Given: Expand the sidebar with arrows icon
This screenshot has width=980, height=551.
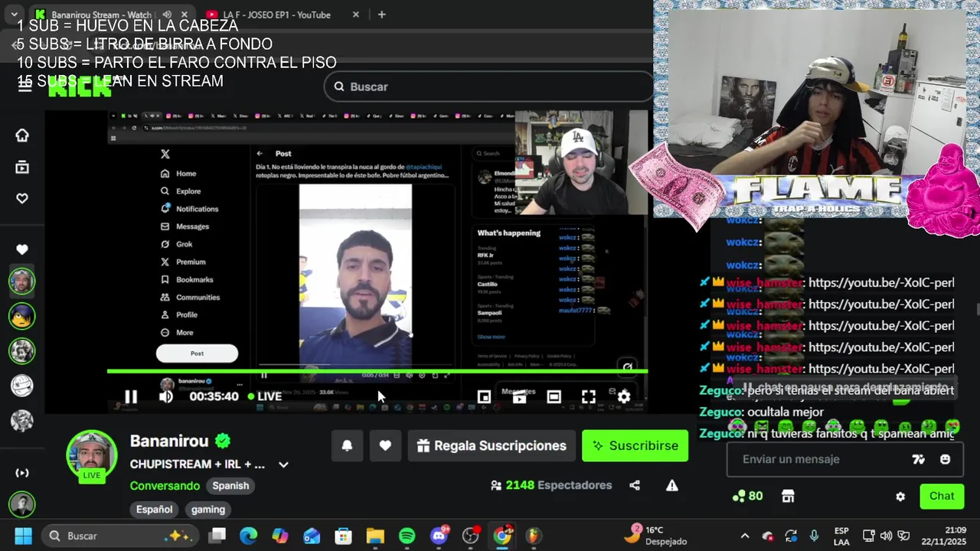Looking at the screenshot, I should [x=22, y=472].
